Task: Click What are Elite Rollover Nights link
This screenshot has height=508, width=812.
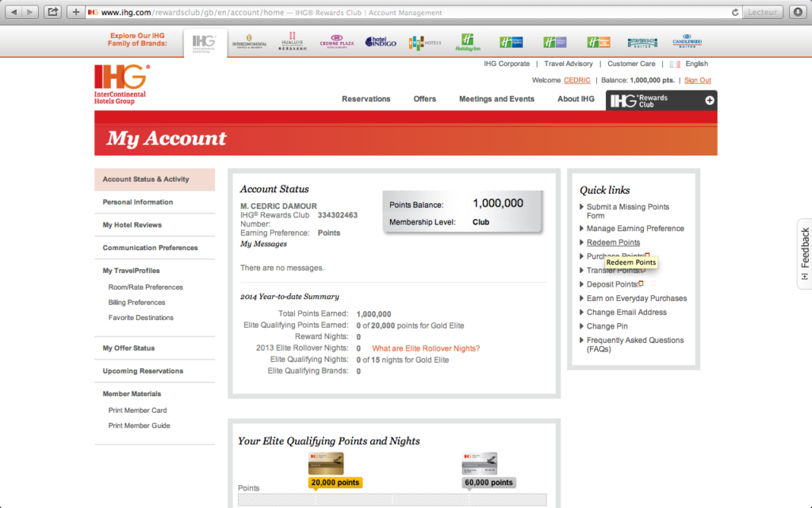Action: (426, 348)
